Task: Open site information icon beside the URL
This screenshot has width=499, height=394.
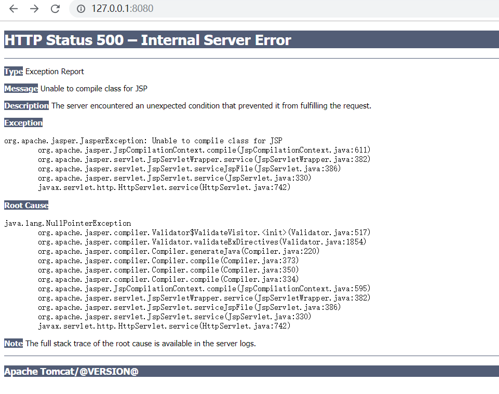Action: (x=81, y=8)
